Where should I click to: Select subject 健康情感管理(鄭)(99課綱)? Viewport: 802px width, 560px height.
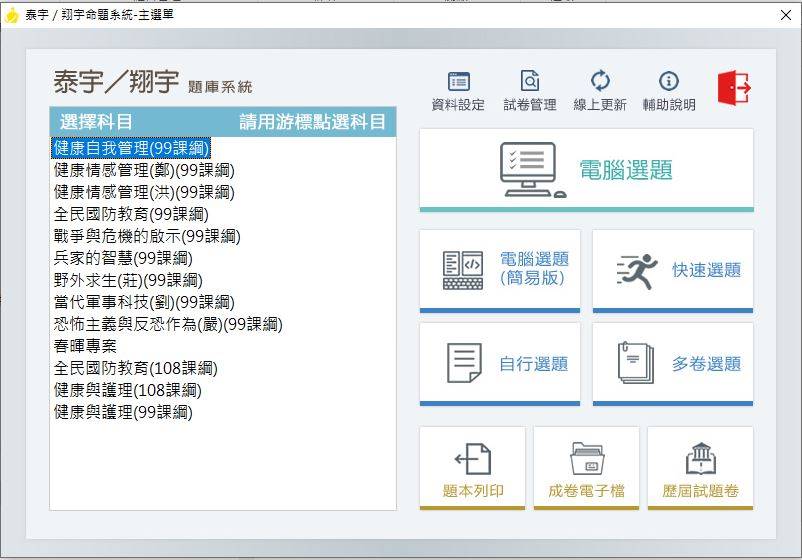pyautogui.click(x=144, y=170)
